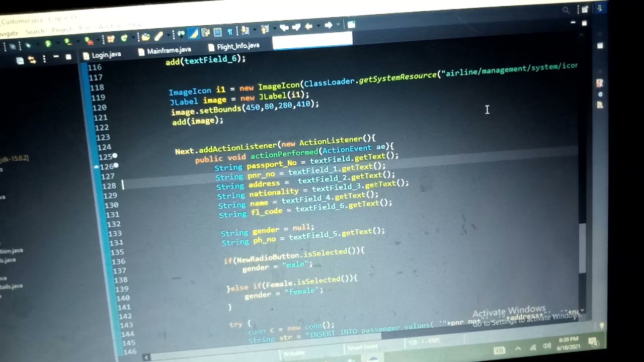This screenshot has width=644, height=362.
Task: Toggle Block Selection Mode icon
Action: pyautogui.click(x=217, y=33)
